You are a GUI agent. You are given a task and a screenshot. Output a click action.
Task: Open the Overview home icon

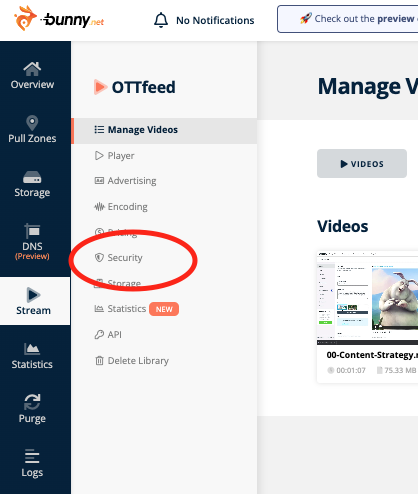[32, 69]
